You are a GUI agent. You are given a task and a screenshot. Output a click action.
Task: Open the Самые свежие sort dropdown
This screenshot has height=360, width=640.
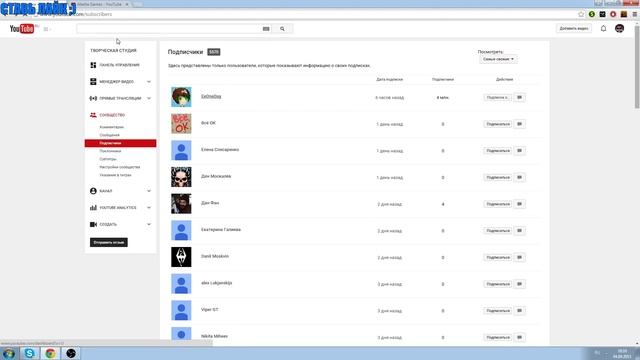[x=498, y=59]
